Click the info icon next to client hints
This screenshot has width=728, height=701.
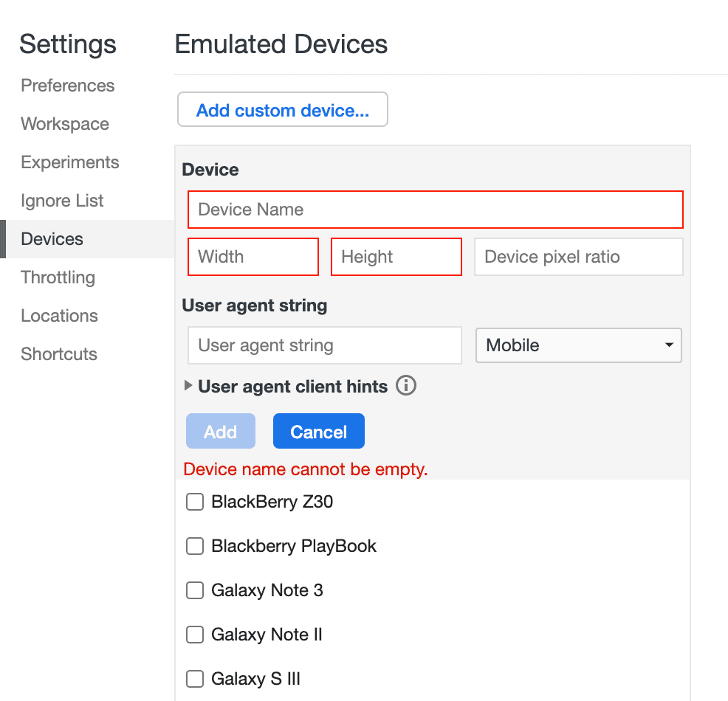click(405, 386)
